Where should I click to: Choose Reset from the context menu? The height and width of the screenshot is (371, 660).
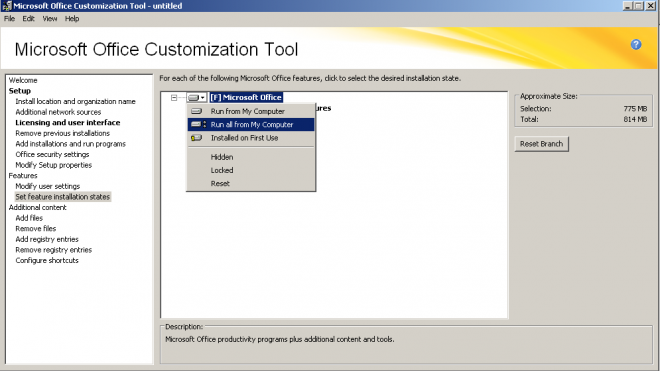tap(251, 184)
